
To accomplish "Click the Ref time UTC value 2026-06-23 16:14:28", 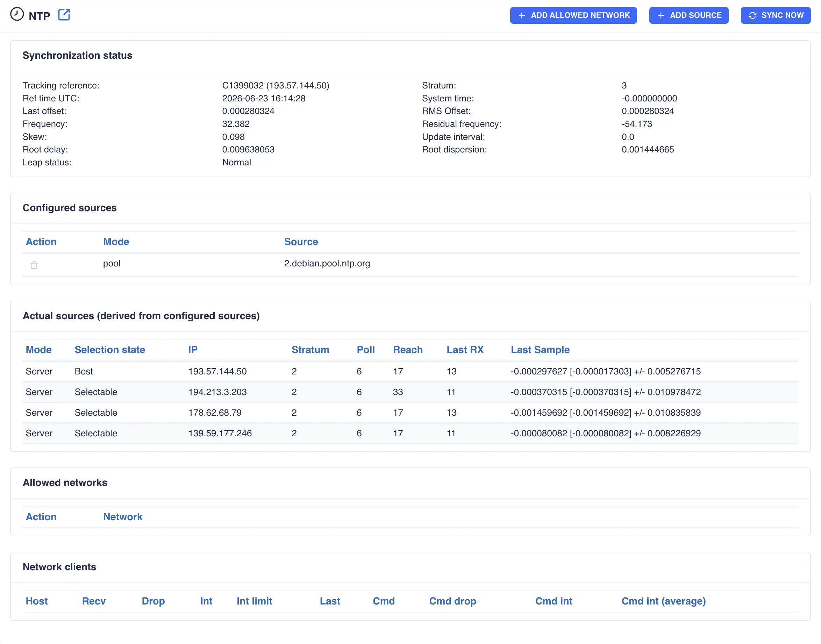I will tap(264, 98).
